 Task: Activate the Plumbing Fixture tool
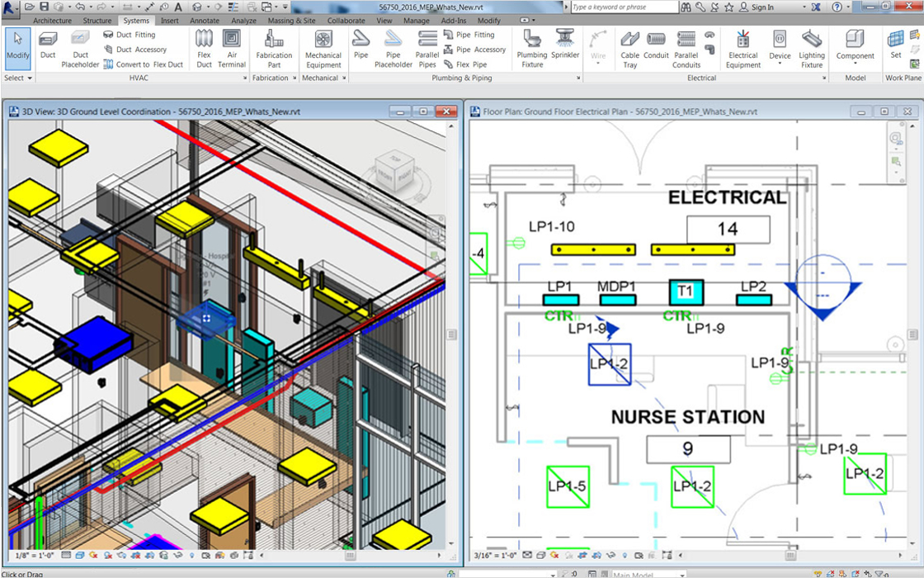point(532,48)
